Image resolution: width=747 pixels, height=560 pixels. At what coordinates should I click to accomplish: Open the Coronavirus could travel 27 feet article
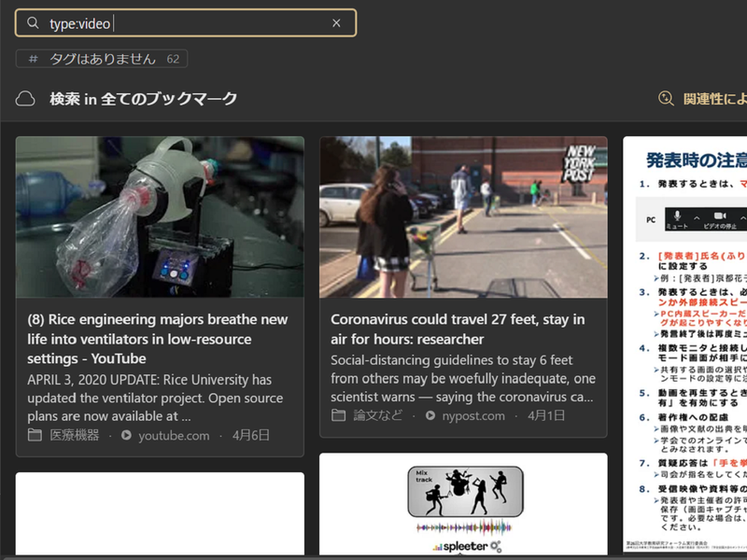[x=458, y=329]
